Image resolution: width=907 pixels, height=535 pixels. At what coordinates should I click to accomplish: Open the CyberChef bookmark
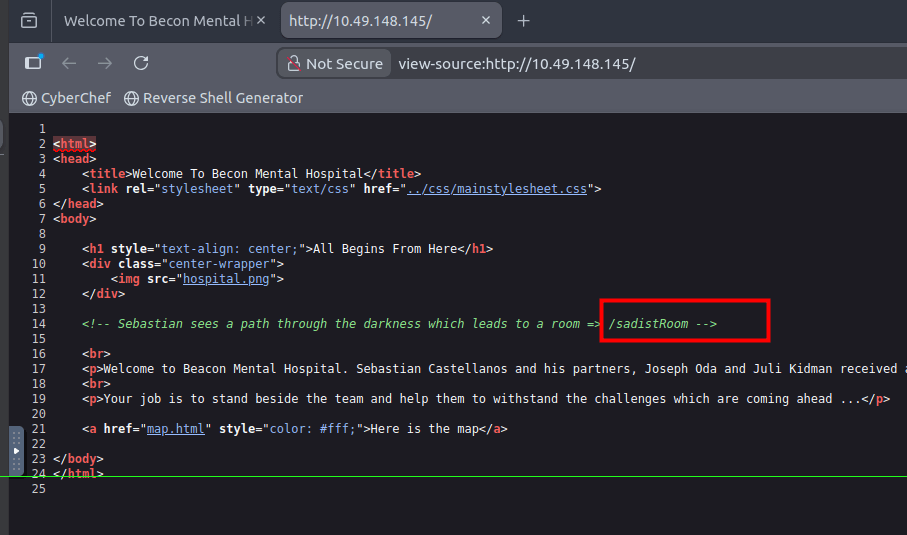[66, 98]
